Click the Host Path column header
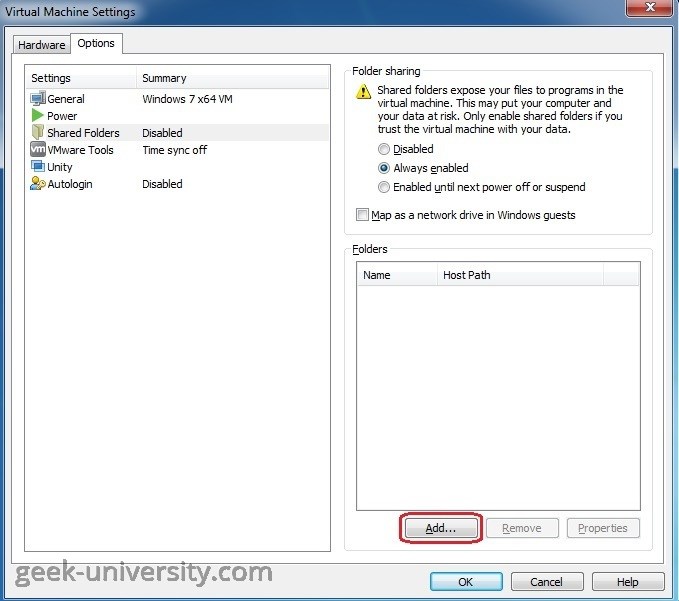 tap(520, 275)
